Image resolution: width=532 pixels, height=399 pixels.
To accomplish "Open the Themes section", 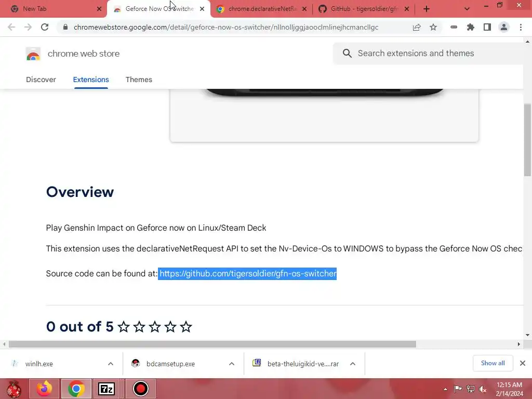I will (x=139, y=79).
